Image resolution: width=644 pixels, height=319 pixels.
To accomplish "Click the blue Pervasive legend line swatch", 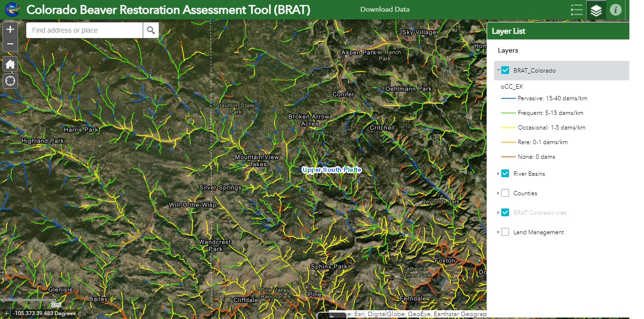I will (x=508, y=98).
